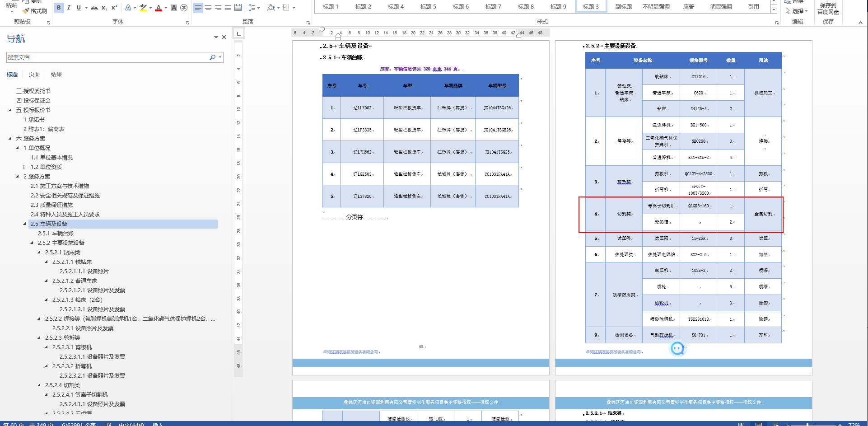Apply distributed alignment
Screen dimensions: 868x426
pyautogui.click(x=238, y=8)
